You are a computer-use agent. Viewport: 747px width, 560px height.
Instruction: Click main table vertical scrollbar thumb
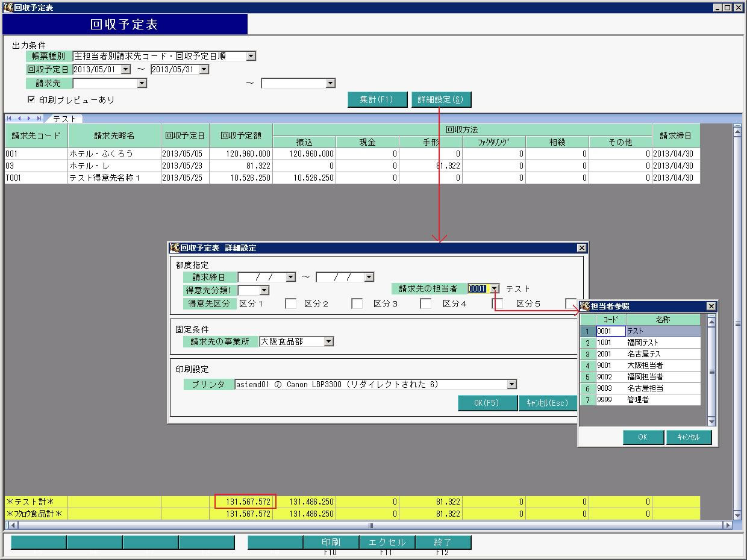(x=737, y=323)
